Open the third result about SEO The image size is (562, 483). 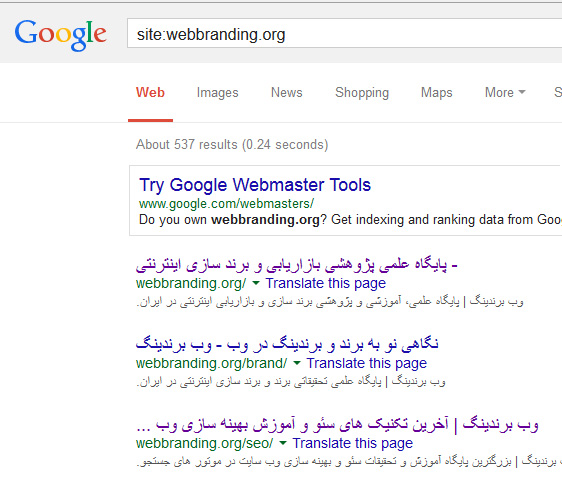[x=337, y=424]
